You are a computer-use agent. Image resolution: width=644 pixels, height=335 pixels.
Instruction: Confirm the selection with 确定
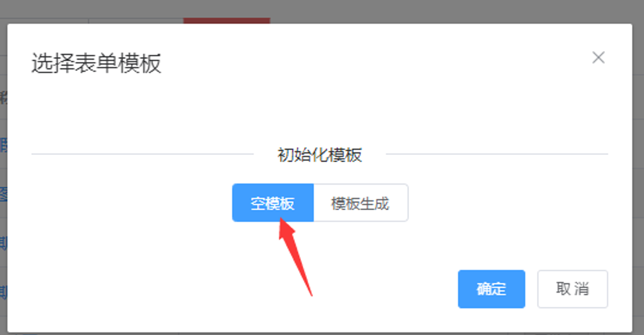tap(491, 289)
